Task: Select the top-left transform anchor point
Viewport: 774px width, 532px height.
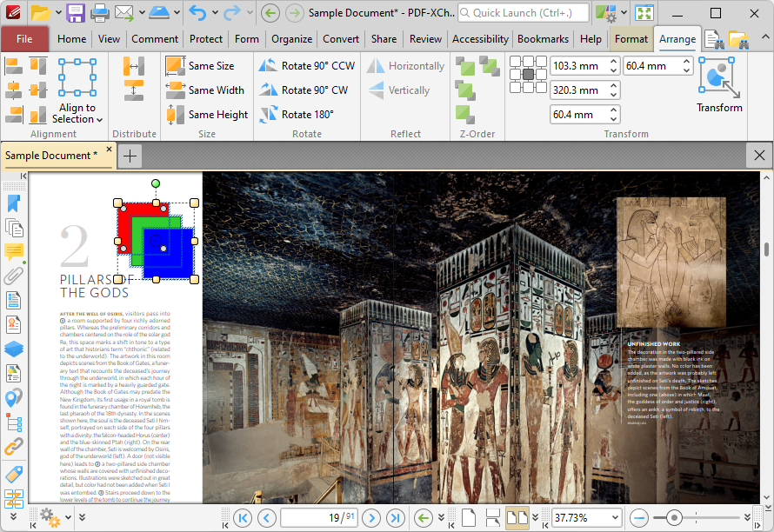Action: click(x=516, y=62)
